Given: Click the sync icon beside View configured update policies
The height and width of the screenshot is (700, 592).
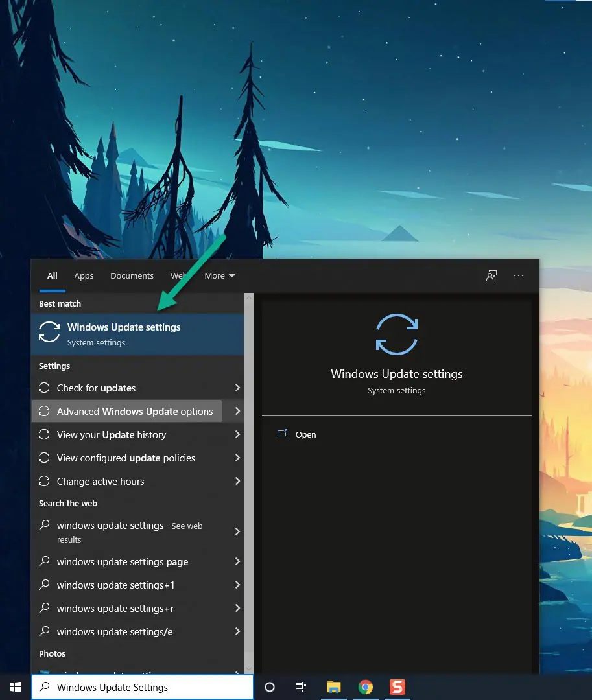Looking at the screenshot, I should pos(44,458).
